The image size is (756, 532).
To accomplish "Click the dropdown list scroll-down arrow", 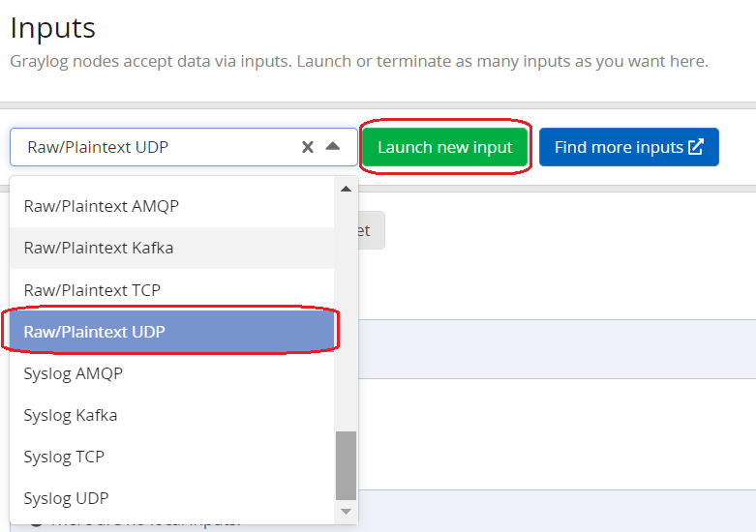I will 346,512.
